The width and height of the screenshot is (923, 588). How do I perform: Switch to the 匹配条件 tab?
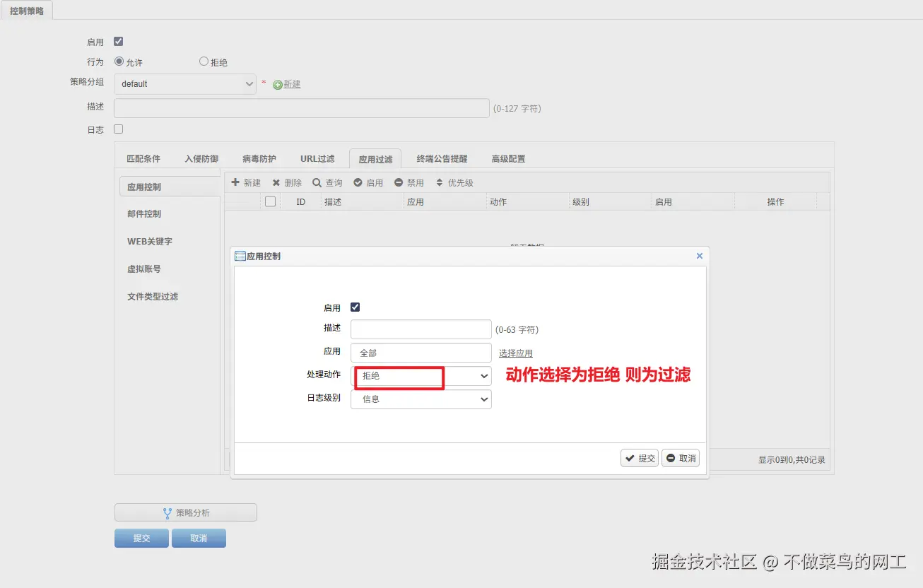coord(143,159)
